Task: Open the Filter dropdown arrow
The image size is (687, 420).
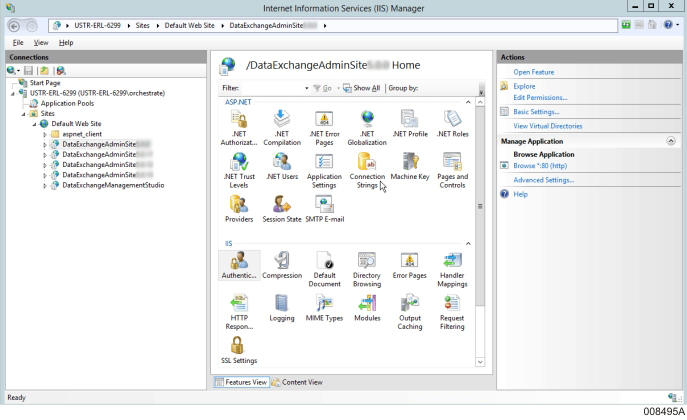Action: pos(306,88)
